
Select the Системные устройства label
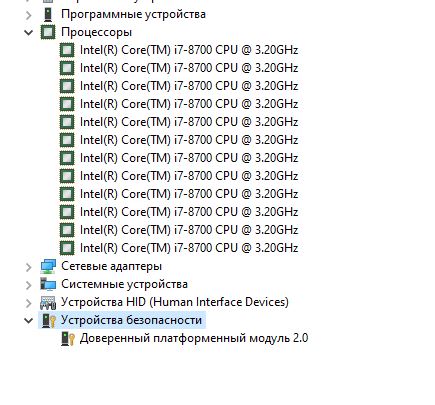point(124,284)
